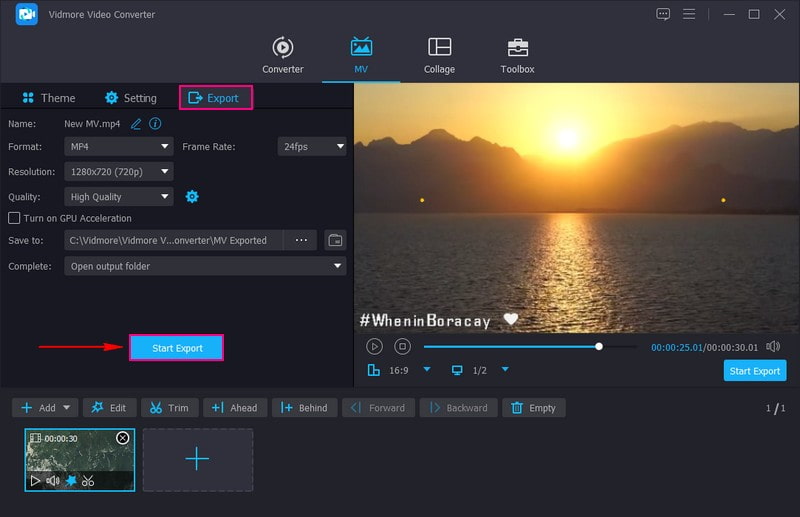The image size is (800, 517).
Task: Expand the Resolution 1280x720 dropdown
Action: (x=119, y=172)
